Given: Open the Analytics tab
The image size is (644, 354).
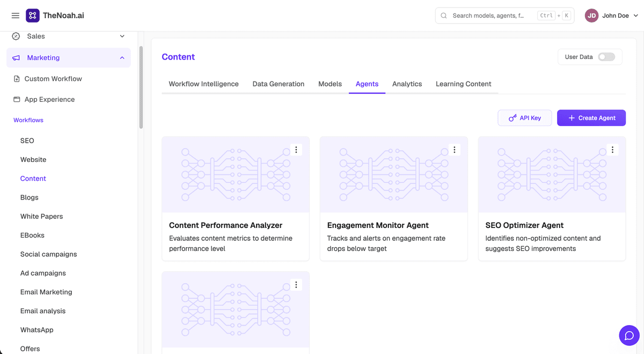Looking at the screenshot, I should click(407, 84).
